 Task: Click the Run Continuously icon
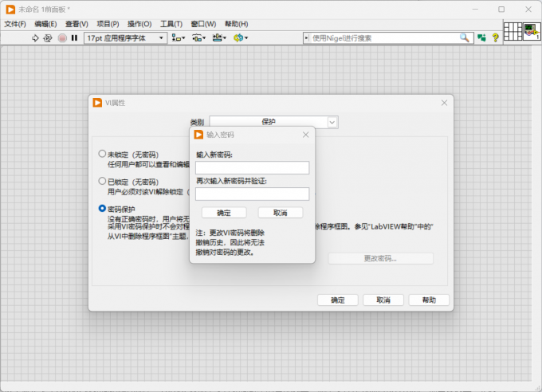click(x=48, y=38)
